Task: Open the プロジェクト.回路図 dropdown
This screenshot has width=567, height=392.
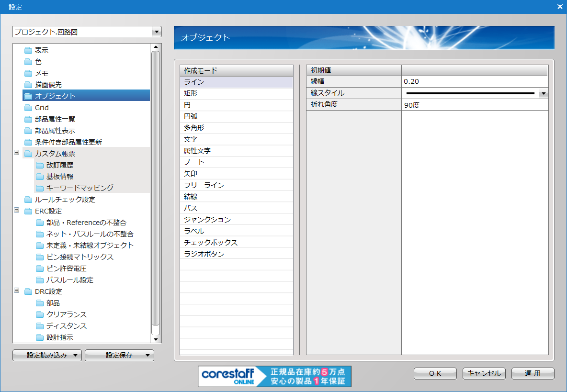Action: point(156,32)
